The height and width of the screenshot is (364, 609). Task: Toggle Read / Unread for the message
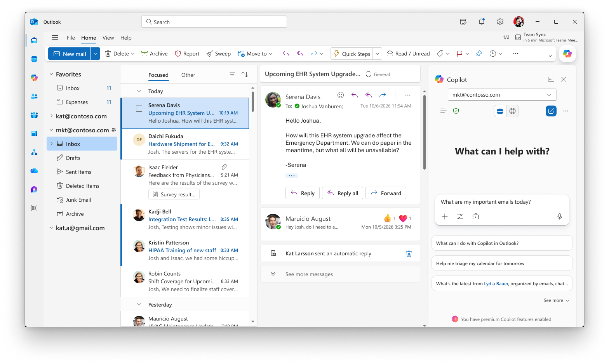(x=408, y=54)
